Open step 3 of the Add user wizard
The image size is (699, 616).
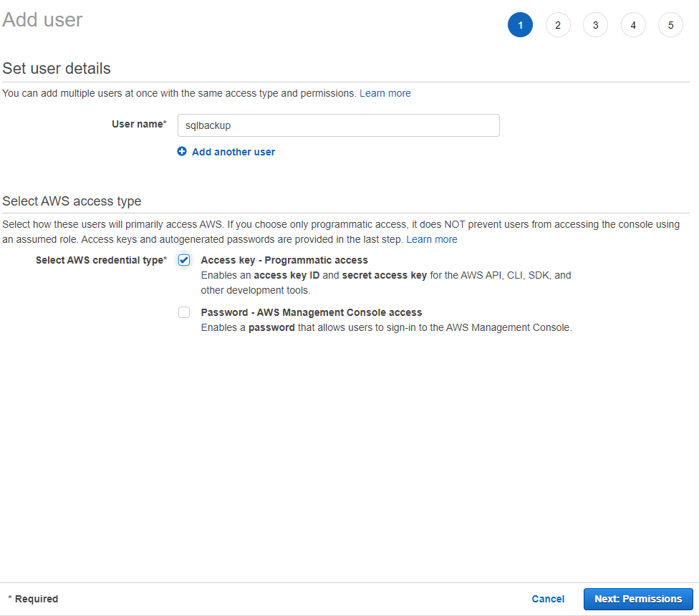coord(595,24)
